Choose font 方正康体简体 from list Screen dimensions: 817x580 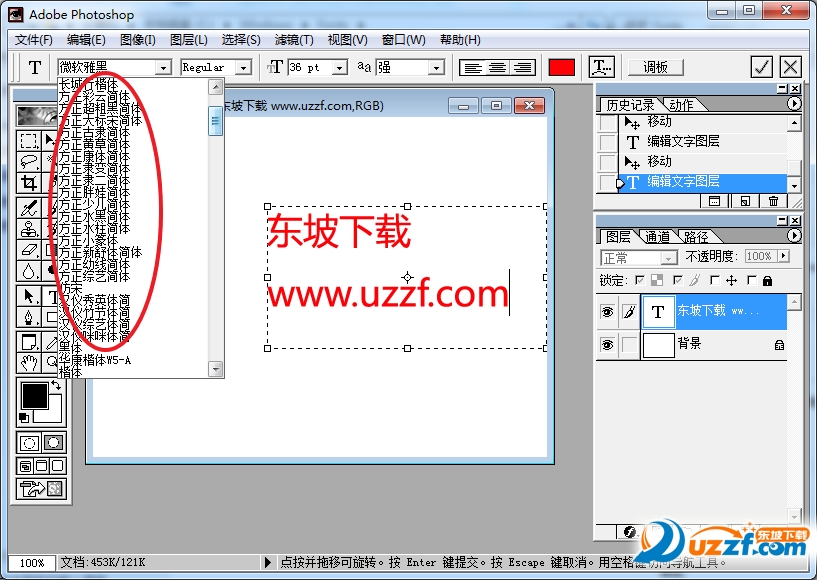94,156
